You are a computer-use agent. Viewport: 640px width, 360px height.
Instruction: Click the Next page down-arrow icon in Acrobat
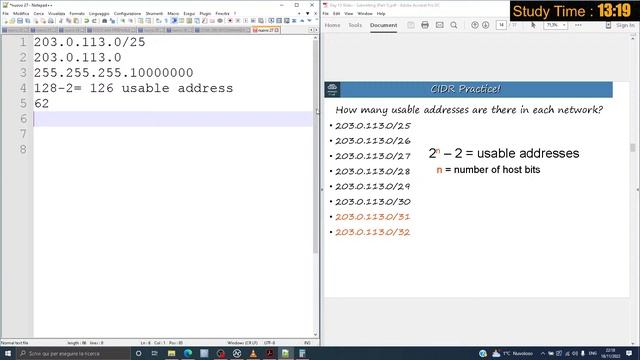coord(486,25)
